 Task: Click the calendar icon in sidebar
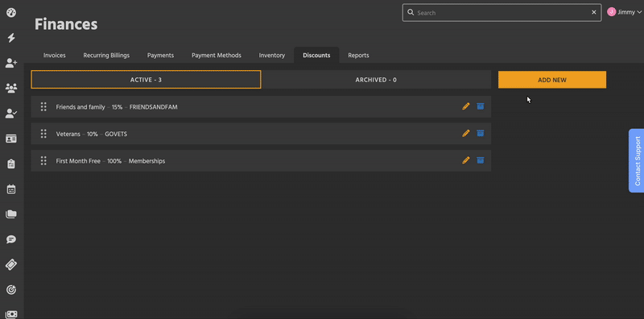[x=11, y=189]
